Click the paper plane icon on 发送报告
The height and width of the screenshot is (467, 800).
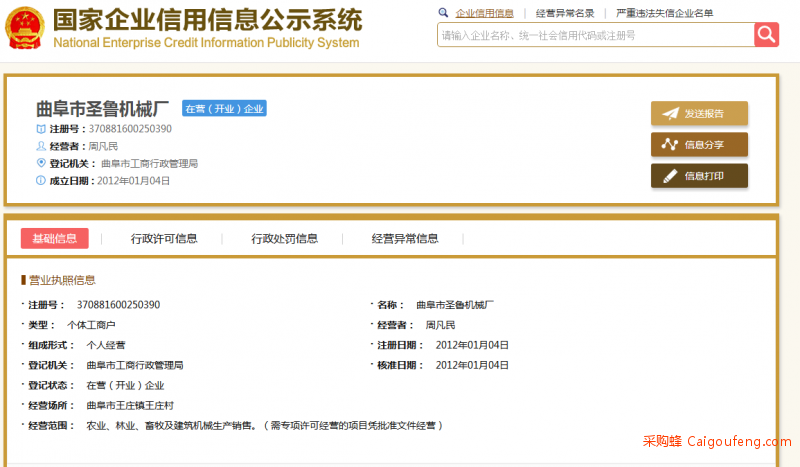(670, 113)
